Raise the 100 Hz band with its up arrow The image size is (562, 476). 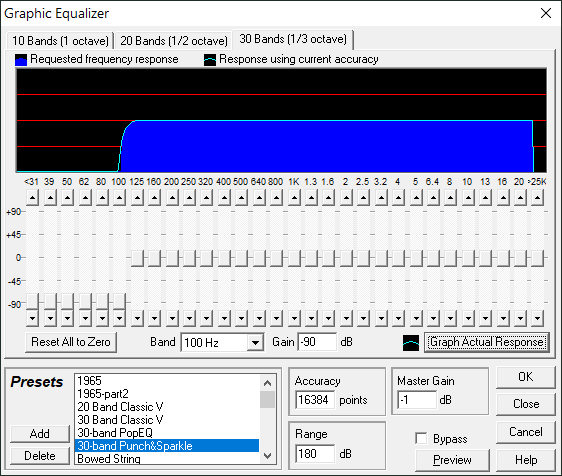coord(119,197)
